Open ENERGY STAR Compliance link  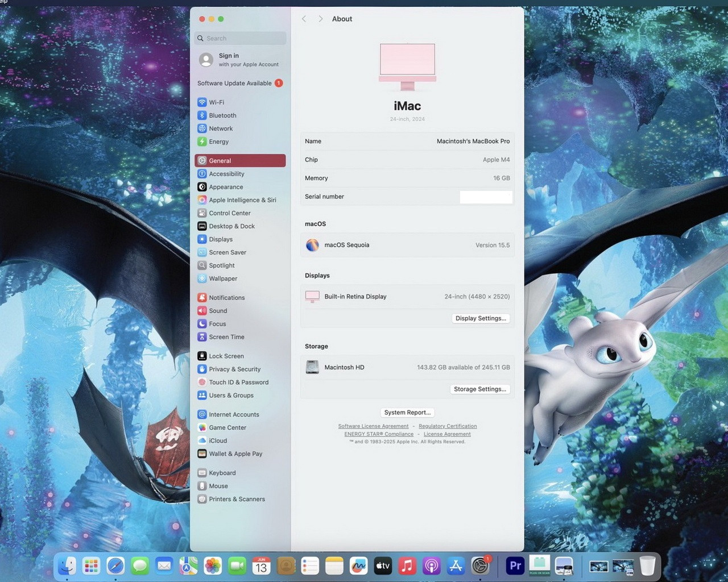point(379,434)
